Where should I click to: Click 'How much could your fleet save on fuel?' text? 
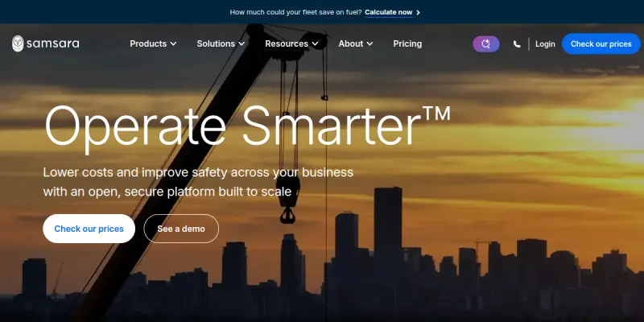295,12
